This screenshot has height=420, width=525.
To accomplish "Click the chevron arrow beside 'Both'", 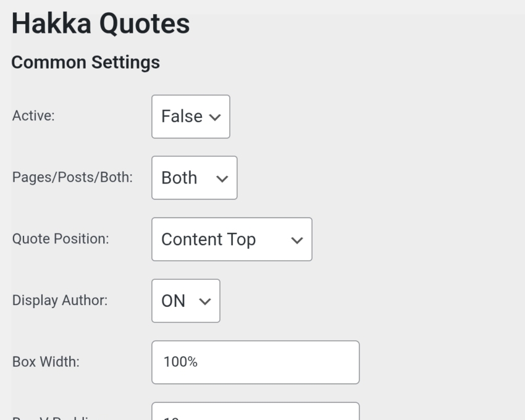I will [222, 178].
